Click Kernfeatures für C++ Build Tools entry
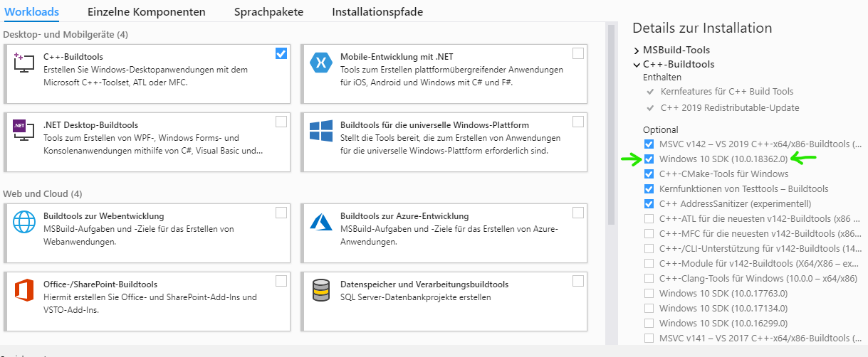Image resolution: width=868 pixels, height=357 pixels. pos(727,92)
